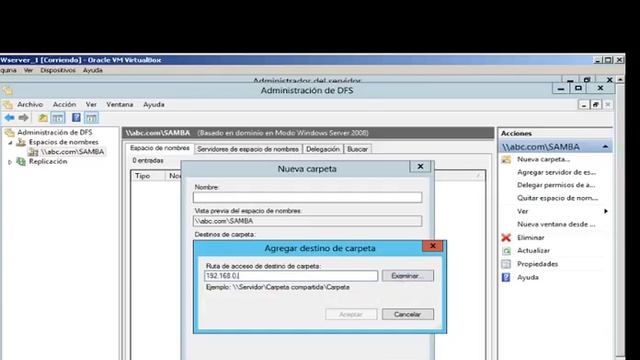Minimize the Administración de DFS window
The height and width of the screenshot is (360, 640).
click(x=561, y=89)
